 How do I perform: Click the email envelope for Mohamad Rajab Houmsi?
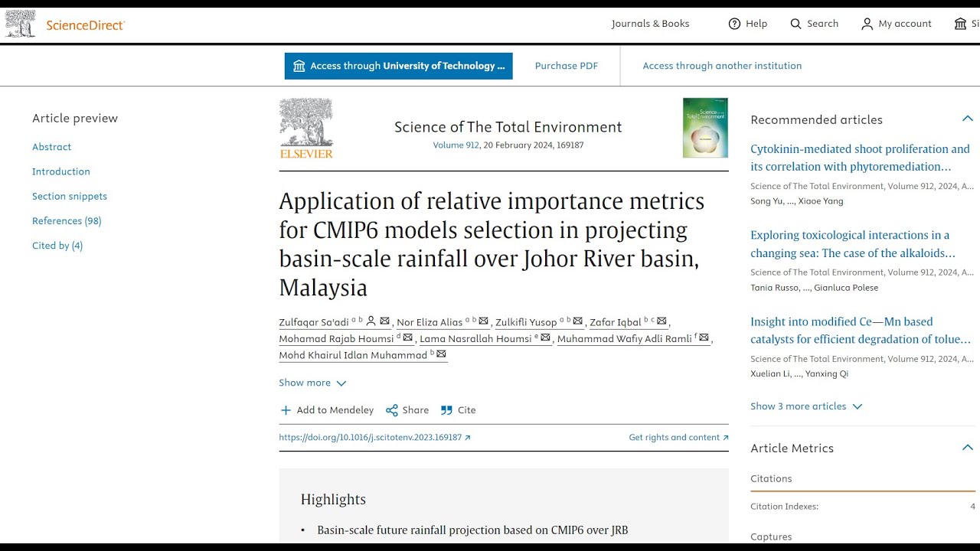coord(407,338)
